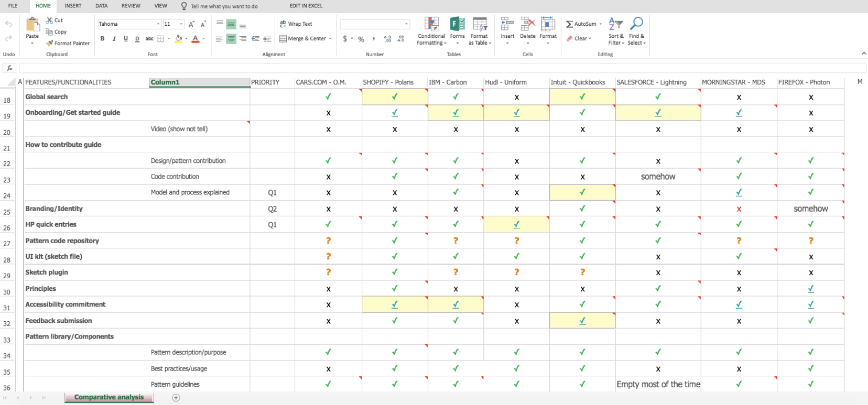Image resolution: width=868 pixels, height=405 pixels.
Task: Collapse the ribbon with the chevron
Action: point(864,53)
